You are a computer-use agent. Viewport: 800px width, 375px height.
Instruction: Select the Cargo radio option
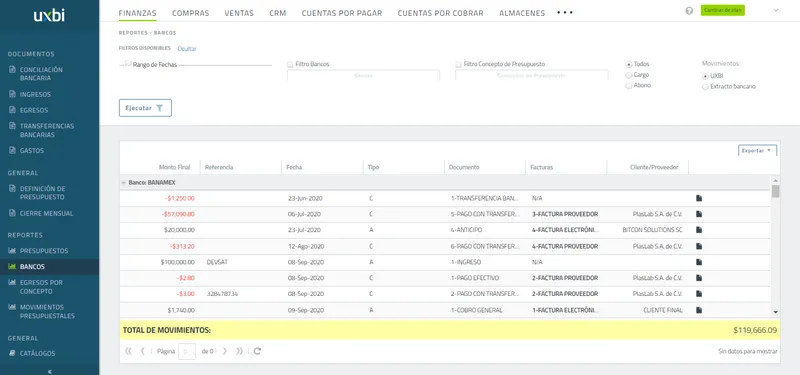click(x=629, y=75)
